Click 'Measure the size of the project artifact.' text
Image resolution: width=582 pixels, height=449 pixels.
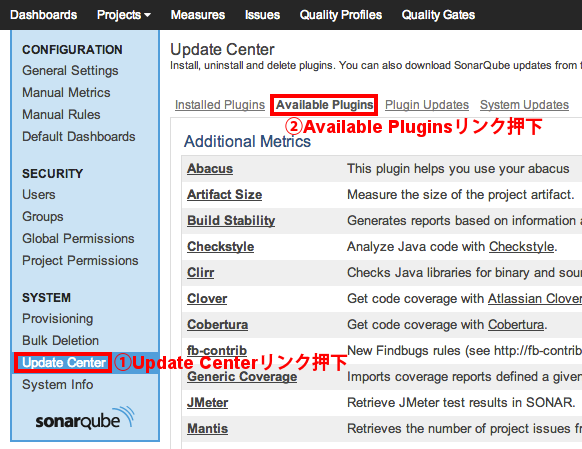coord(461,195)
